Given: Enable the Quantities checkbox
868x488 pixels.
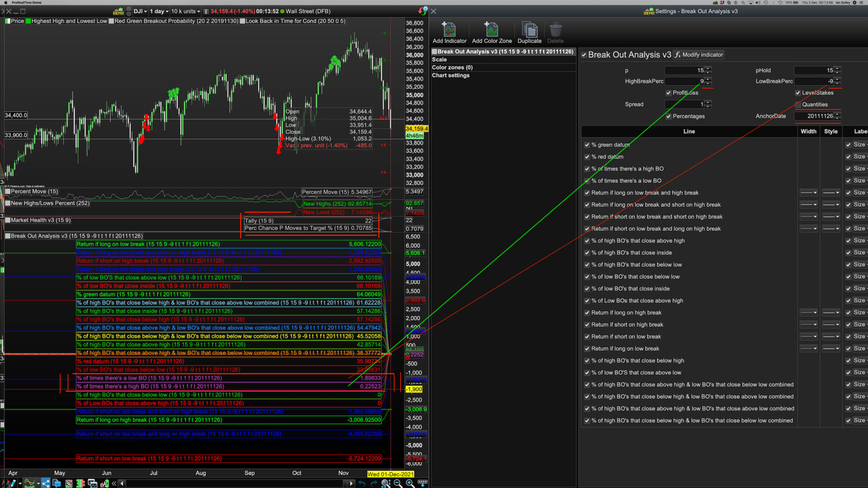Looking at the screenshot, I should (x=798, y=104).
